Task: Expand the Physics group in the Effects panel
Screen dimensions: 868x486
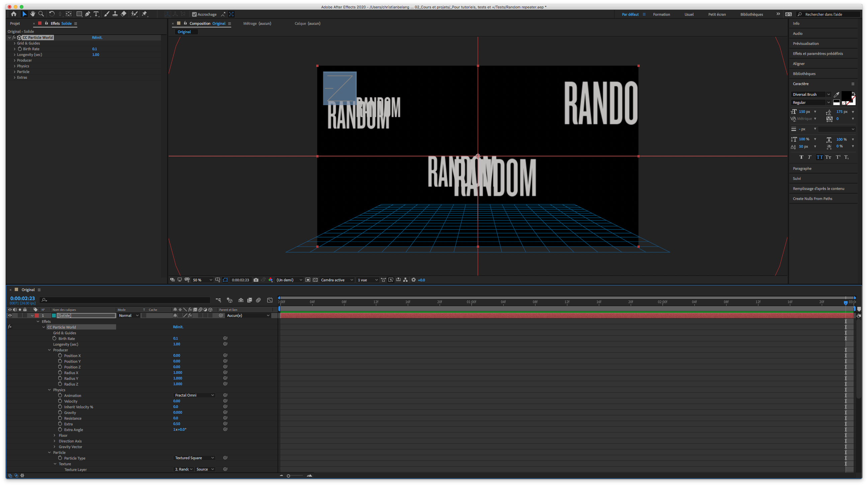Action: tap(15, 66)
